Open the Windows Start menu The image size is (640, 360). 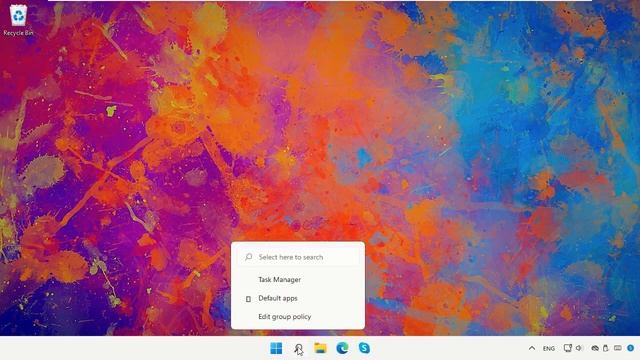(276, 348)
